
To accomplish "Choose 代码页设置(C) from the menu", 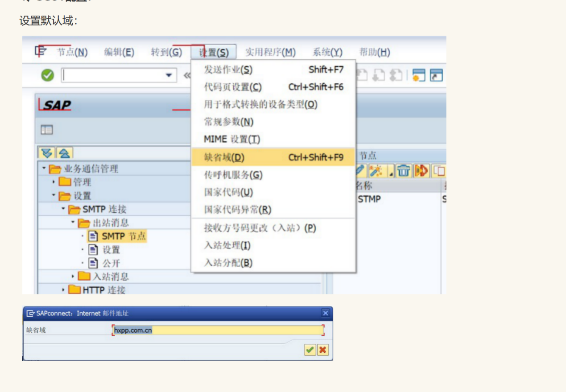I will point(273,87).
